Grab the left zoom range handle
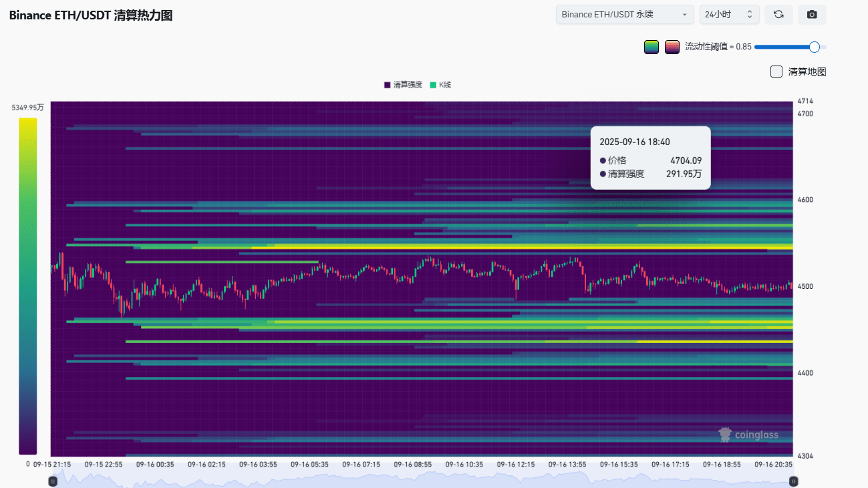This screenshot has height=488, width=868. pos(53,481)
